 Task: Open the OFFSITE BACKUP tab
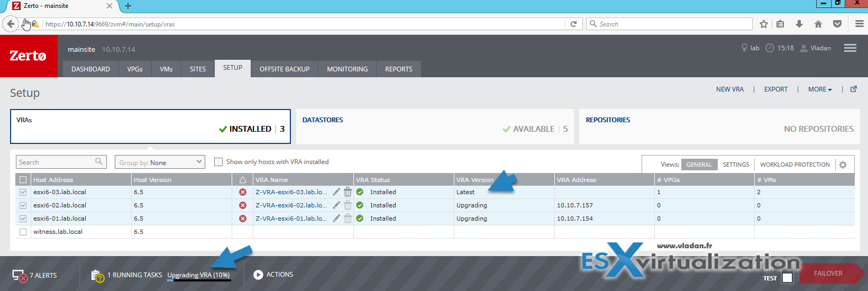[285, 69]
